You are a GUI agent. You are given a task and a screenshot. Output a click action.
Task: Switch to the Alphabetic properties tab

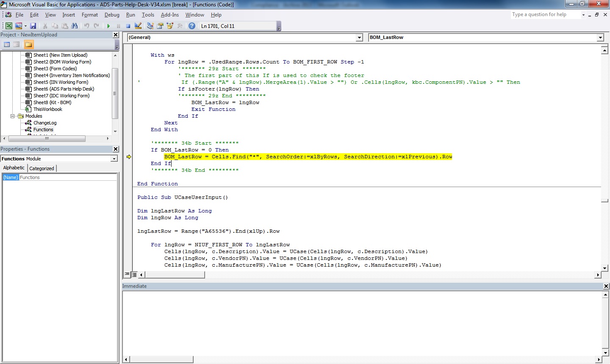click(14, 168)
